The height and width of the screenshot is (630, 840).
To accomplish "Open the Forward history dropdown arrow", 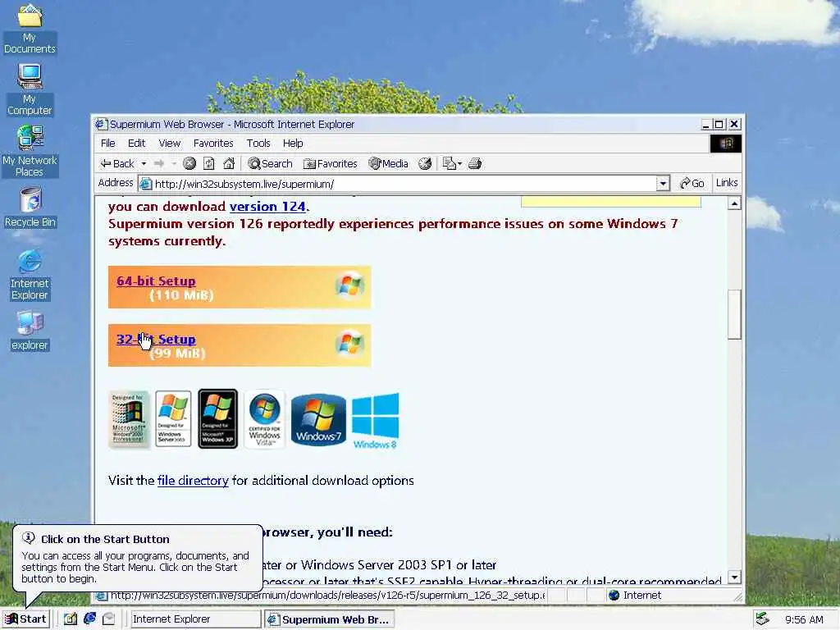I will tap(174, 163).
